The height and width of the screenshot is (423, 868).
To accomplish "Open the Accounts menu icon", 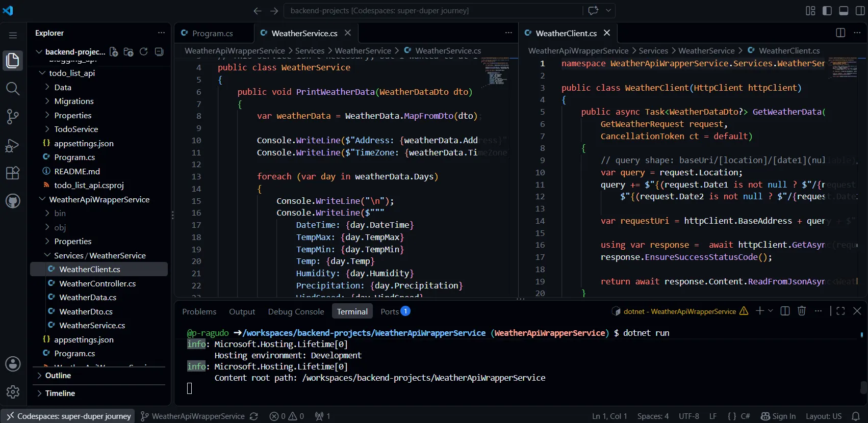I will tap(13, 364).
